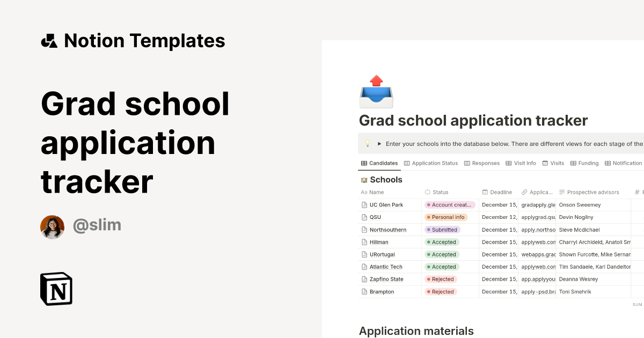Click the pink Account creation status badge

click(x=450, y=204)
